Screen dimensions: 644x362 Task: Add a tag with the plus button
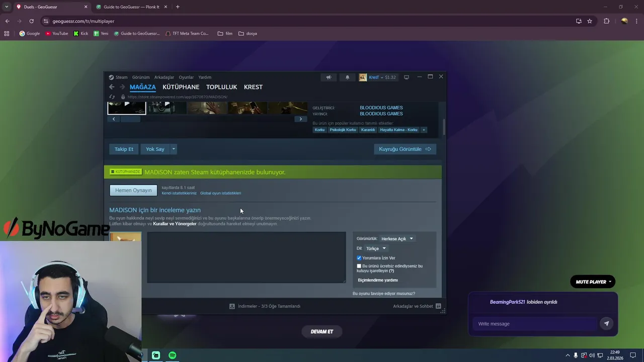[x=424, y=130]
